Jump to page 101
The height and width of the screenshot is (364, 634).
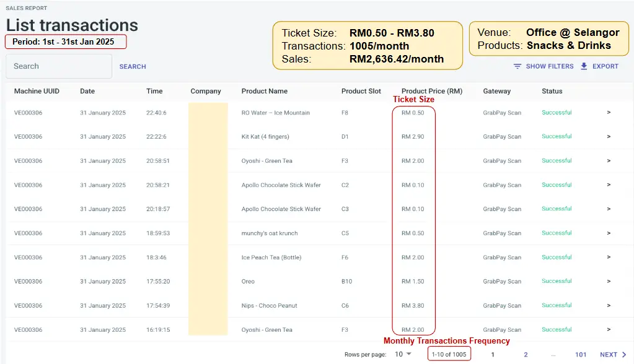pyautogui.click(x=581, y=355)
